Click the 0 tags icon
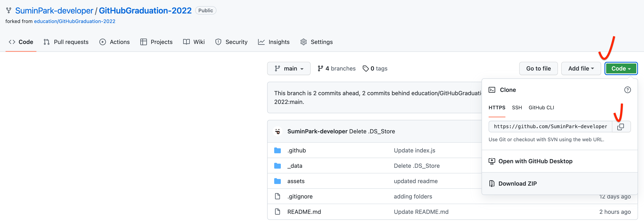The image size is (644, 224). pyautogui.click(x=365, y=68)
